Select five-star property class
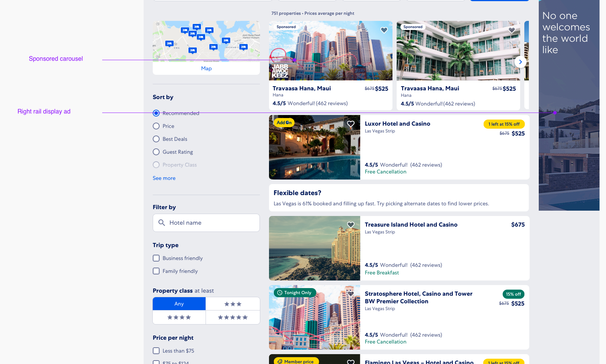Screen dimensions: 606x364 [233, 317]
